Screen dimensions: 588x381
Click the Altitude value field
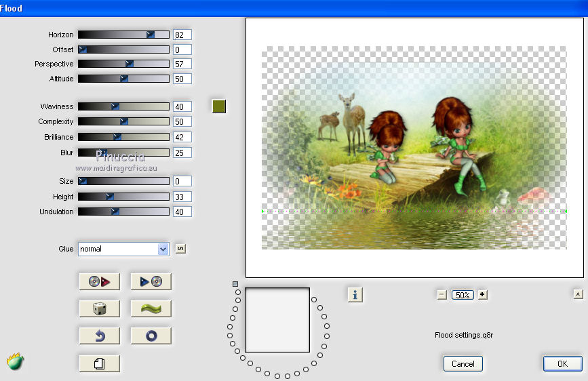pos(182,79)
